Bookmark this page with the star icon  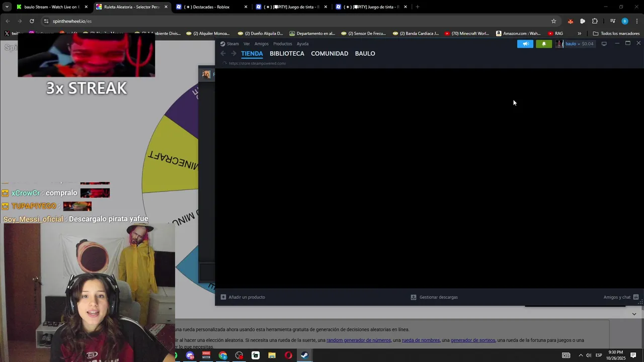[553, 21]
